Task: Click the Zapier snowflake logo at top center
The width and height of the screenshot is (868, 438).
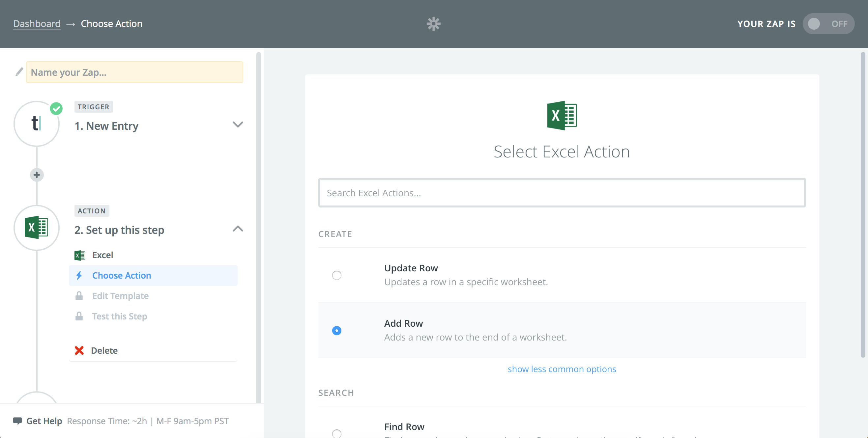Action: coord(434,23)
